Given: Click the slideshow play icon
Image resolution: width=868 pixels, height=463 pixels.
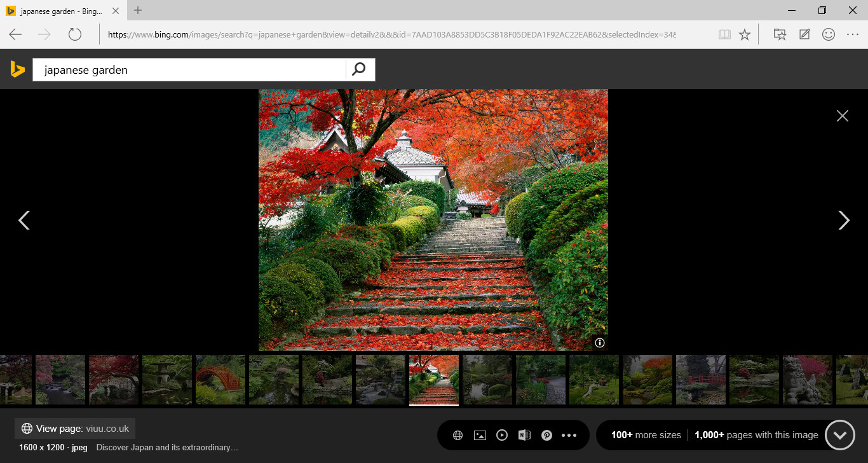Looking at the screenshot, I should click(x=502, y=436).
